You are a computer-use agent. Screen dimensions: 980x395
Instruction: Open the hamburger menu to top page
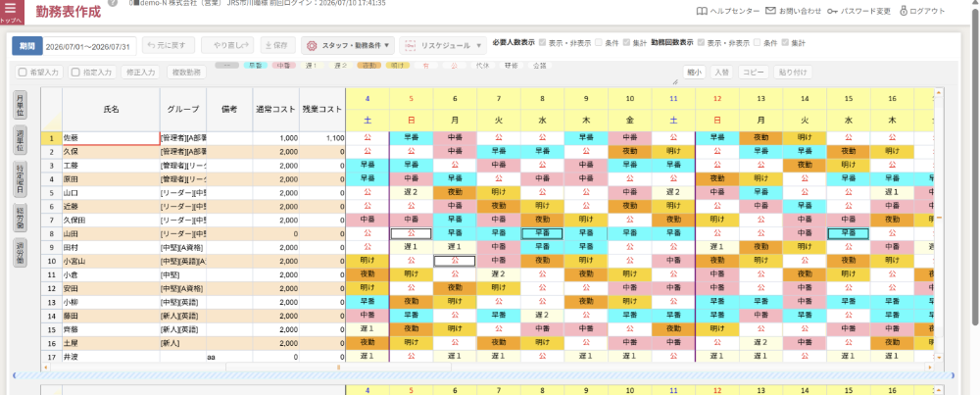tap(11, 12)
